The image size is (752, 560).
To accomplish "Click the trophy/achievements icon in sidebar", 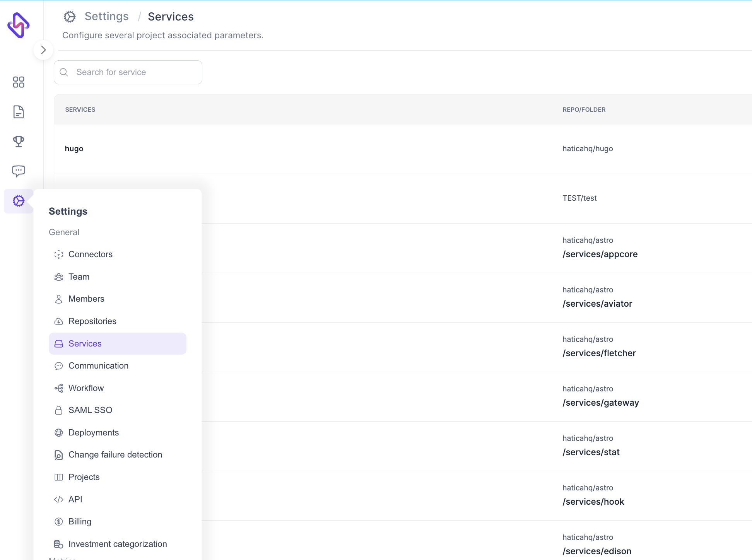I will pos(18,141).
